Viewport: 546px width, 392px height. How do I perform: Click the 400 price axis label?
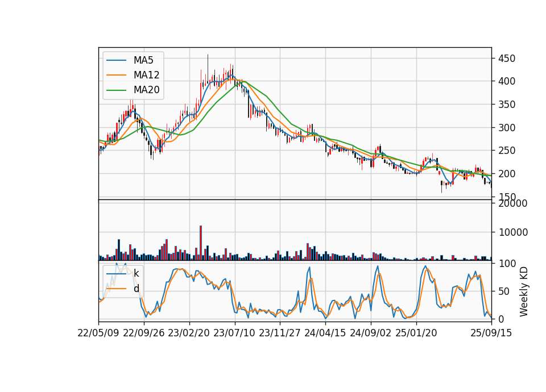point(507,81)
